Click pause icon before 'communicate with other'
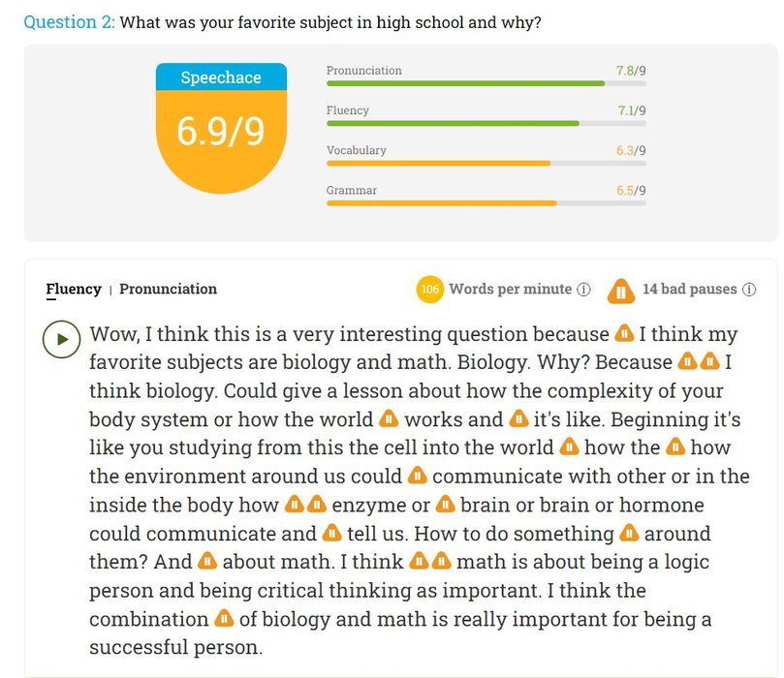The image size is (784, 678). coord(417,476)
